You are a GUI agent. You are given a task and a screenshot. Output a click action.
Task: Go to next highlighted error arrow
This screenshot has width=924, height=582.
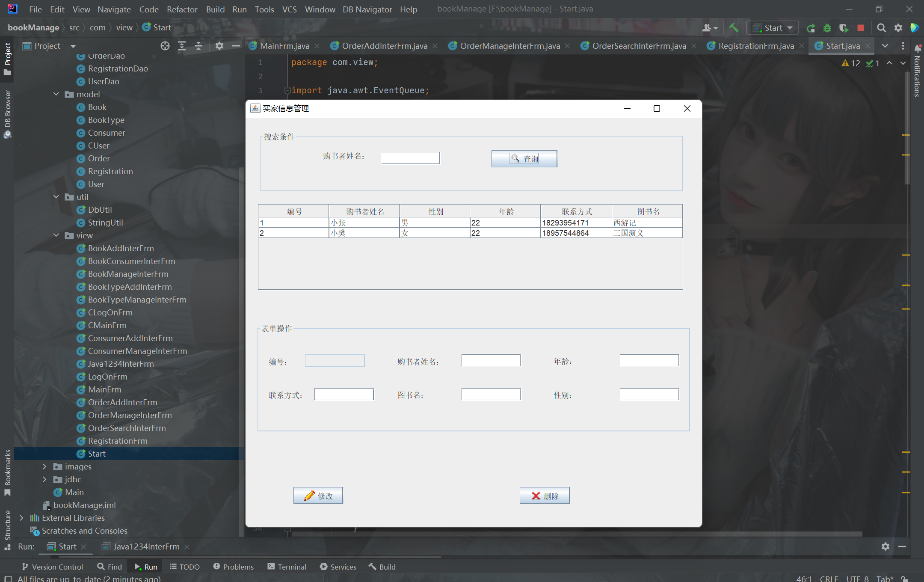click(903, 63)
